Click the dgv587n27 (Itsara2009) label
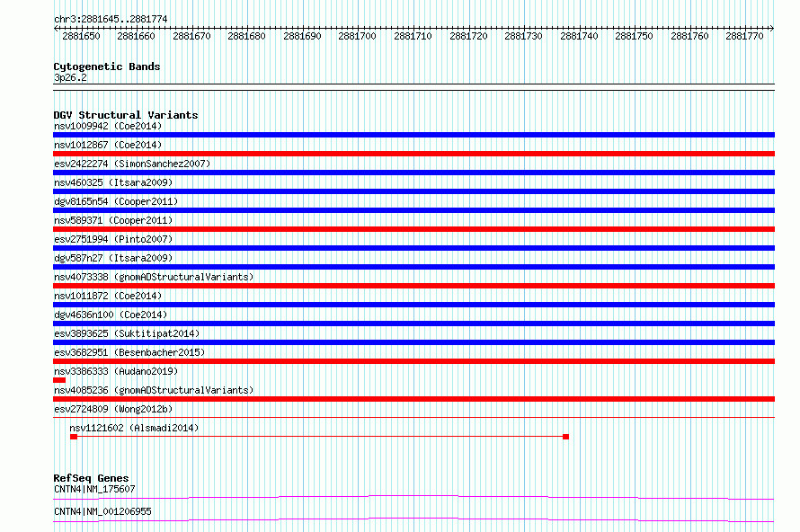 (x=113, y=258)
